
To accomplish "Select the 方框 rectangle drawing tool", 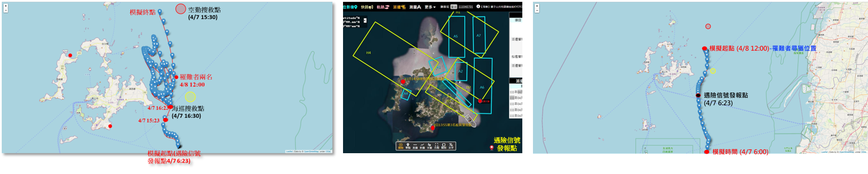I will tap(437, 146).
